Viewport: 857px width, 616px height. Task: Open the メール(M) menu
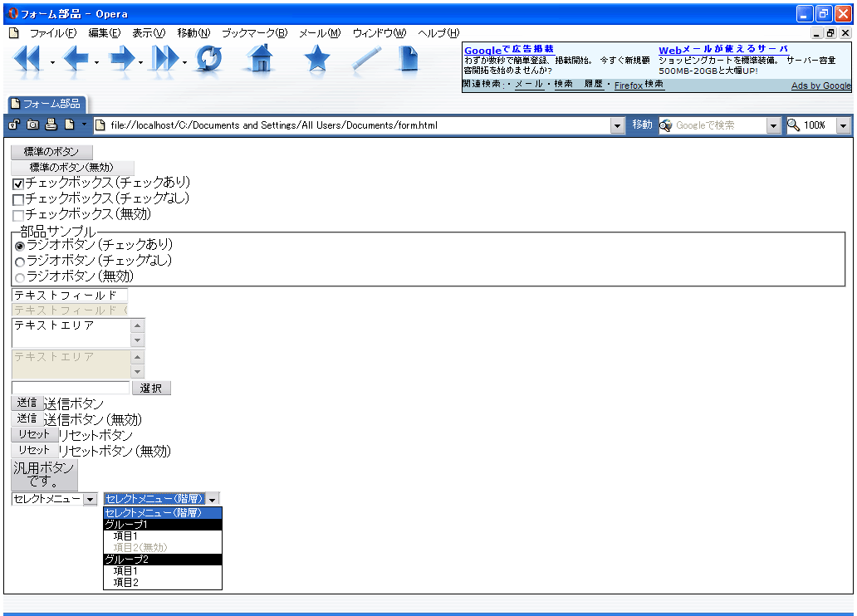(x=320, y=33)
